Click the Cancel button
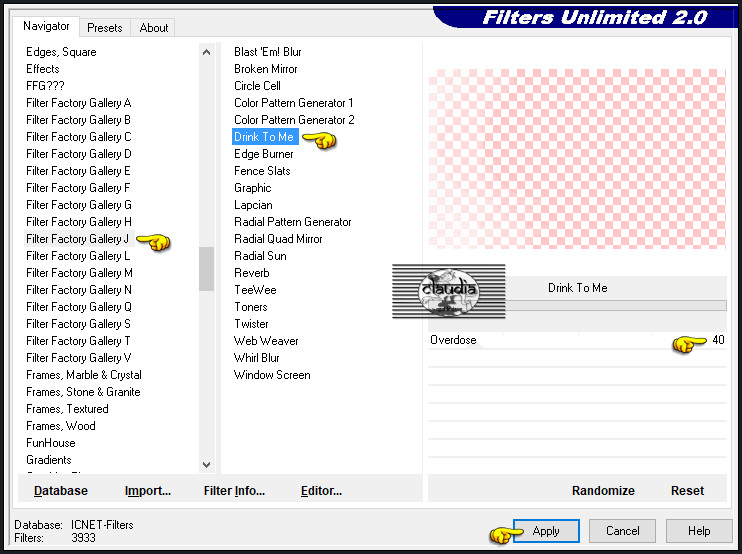The height and width of the screenshot is (554, 742). click(x=622, y=531)
